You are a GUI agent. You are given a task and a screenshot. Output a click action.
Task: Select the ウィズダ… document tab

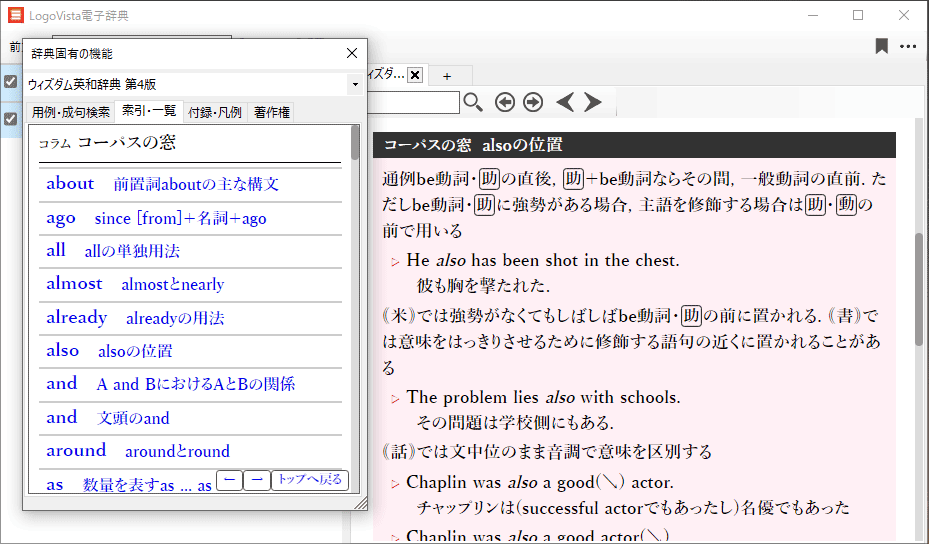[387, 75]
